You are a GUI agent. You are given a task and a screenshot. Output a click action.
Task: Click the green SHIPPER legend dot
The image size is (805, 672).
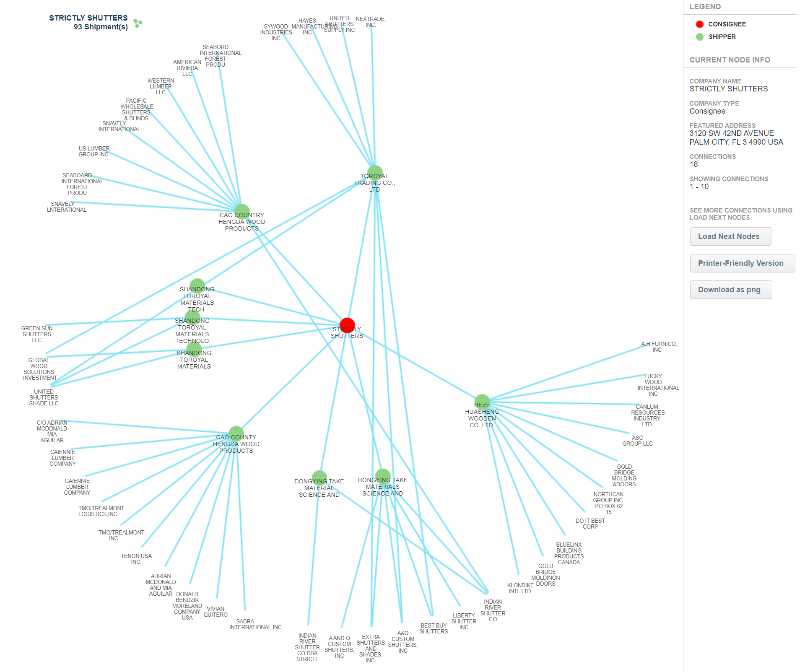click(x=699, y=37)
